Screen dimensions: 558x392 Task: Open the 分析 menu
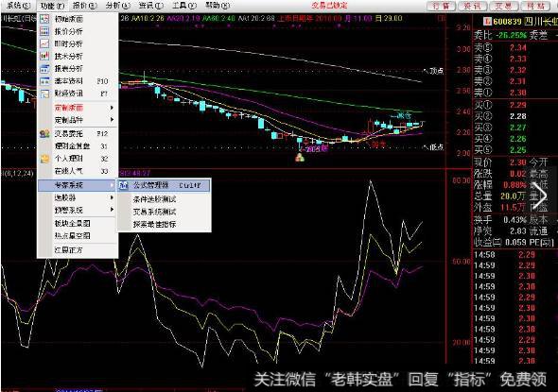[118, 6]
